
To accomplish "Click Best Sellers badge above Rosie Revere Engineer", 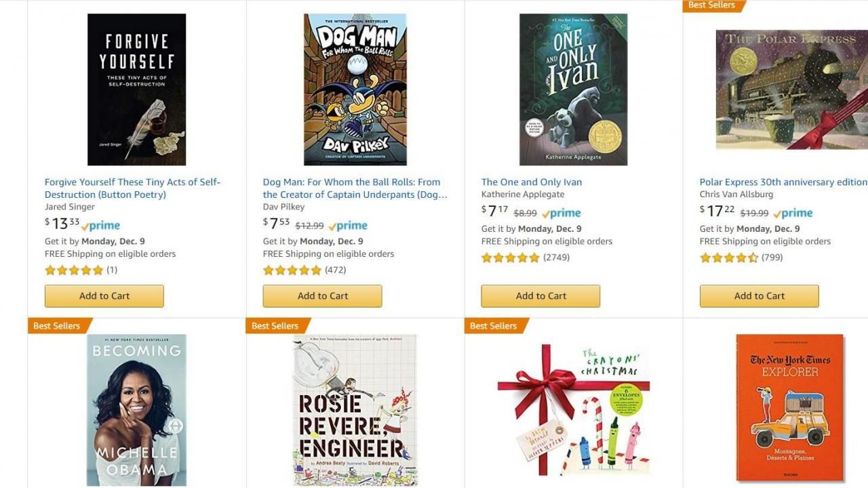I will (x=275, y=326).
